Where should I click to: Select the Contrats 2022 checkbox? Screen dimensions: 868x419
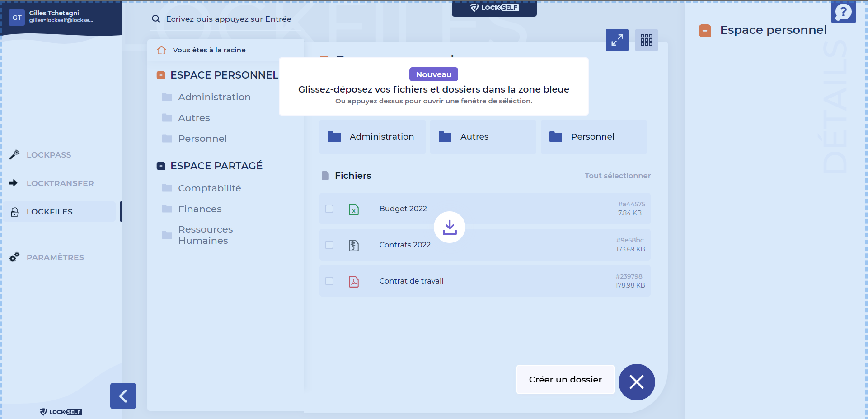329,245
